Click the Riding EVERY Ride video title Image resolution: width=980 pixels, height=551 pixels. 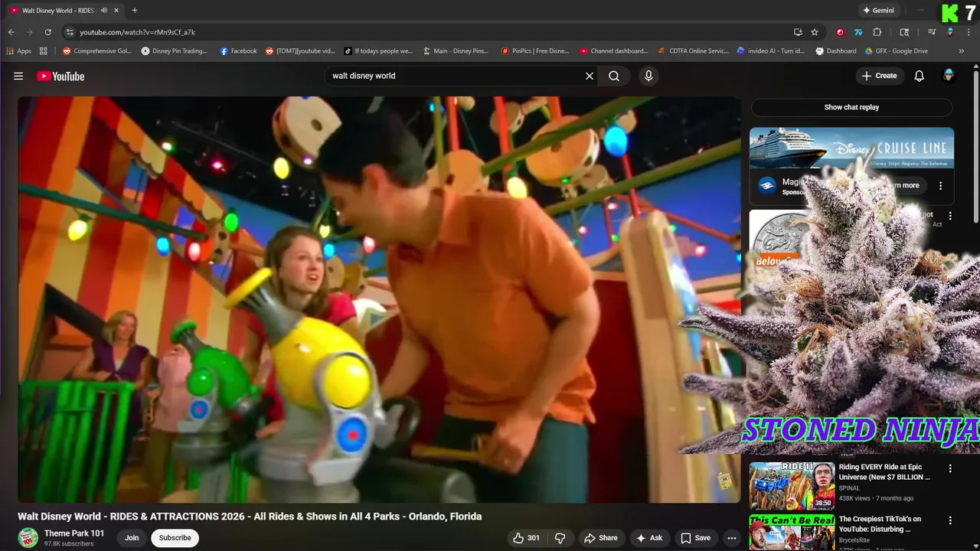[884, 471]
